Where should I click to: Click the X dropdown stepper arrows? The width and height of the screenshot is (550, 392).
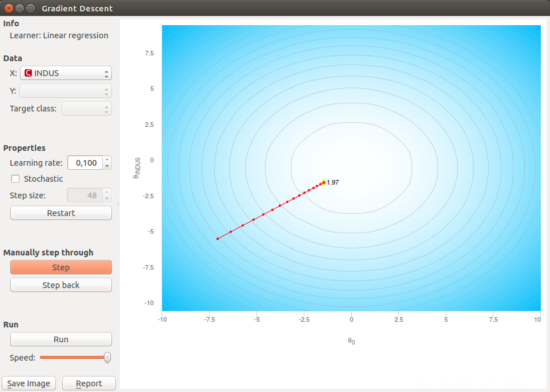[x=107, y=73]
